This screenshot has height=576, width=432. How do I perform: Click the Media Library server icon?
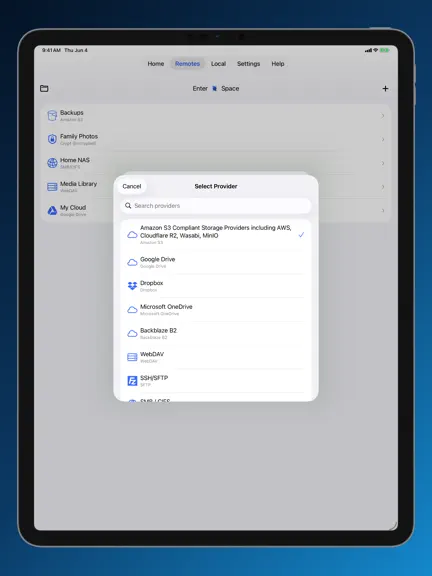52,187
